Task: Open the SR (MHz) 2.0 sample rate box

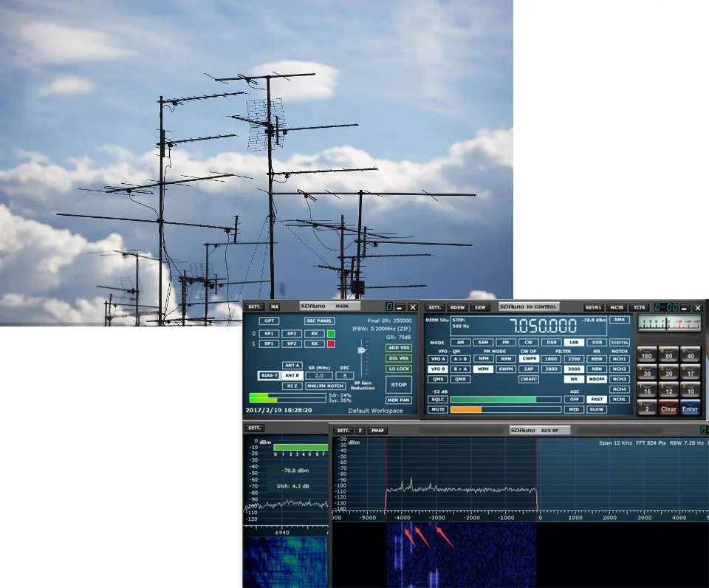Action: (x=319, y=375)
